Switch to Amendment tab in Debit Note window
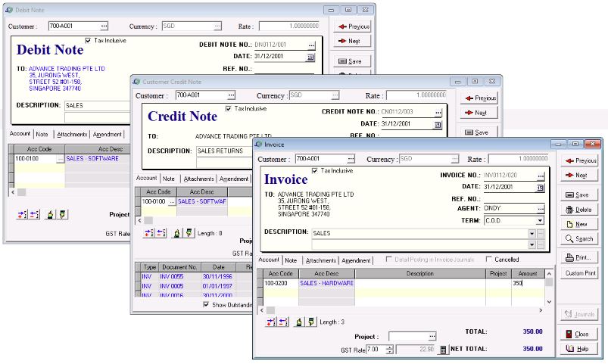 [x=108, y=134]
